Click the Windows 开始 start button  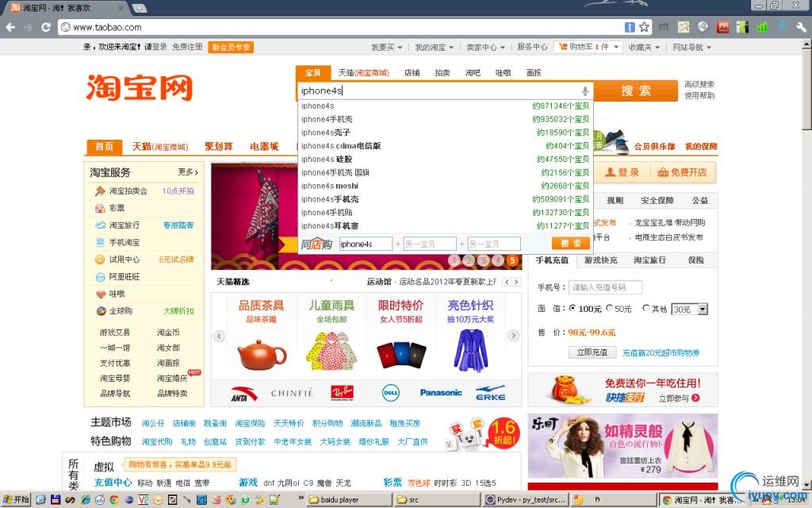[16, 500]
